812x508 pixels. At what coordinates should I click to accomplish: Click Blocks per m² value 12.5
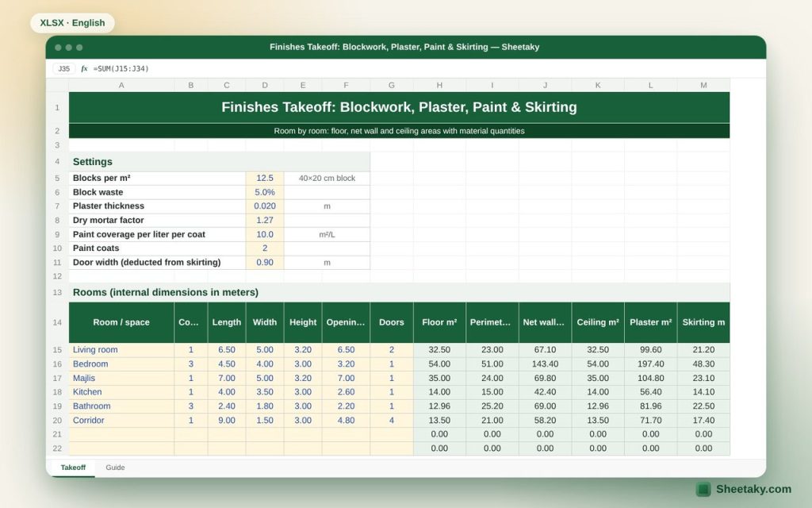(x=265, y=179)
